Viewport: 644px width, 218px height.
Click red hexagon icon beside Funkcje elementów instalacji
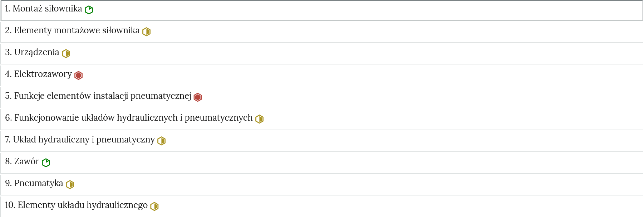click(x=198, y=97)
